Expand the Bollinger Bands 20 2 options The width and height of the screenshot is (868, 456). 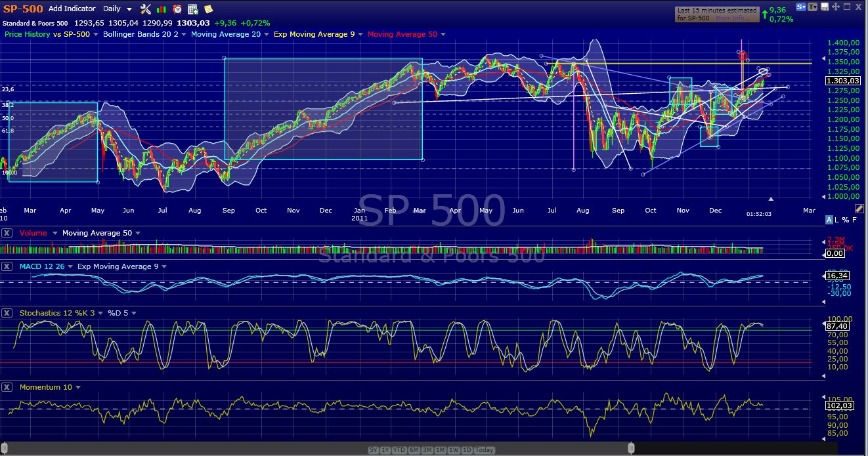pos(184,34)
